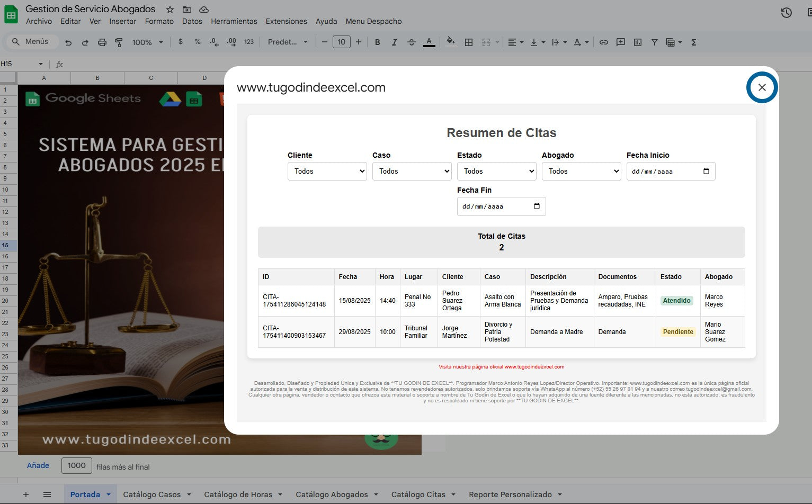Open the Cliente filter dropdown
The image size is (812, 504).
(327, 171)
